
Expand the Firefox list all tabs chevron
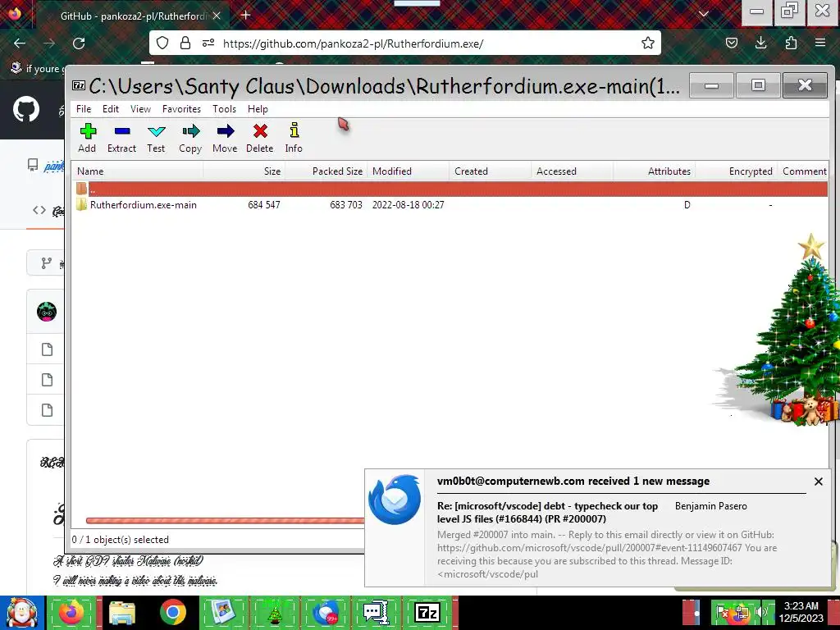click(704, 15)
